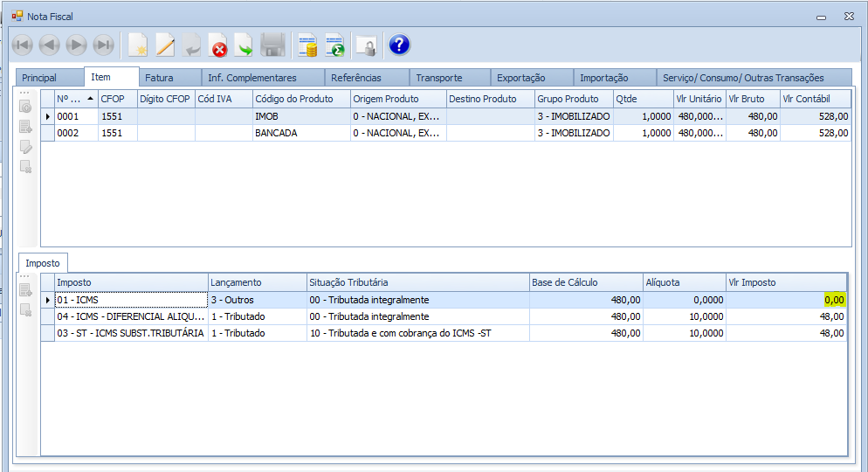Click the new document icon with star

[x=137, y=45]
